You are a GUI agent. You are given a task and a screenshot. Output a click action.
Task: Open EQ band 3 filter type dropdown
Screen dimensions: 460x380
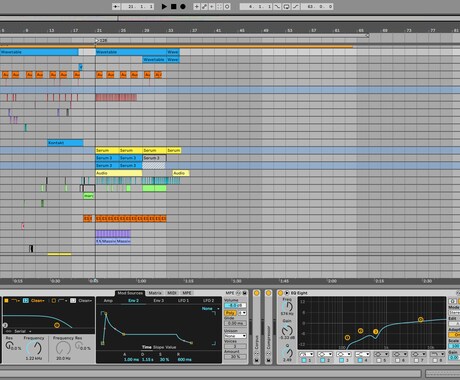click(x=344, y=354)
